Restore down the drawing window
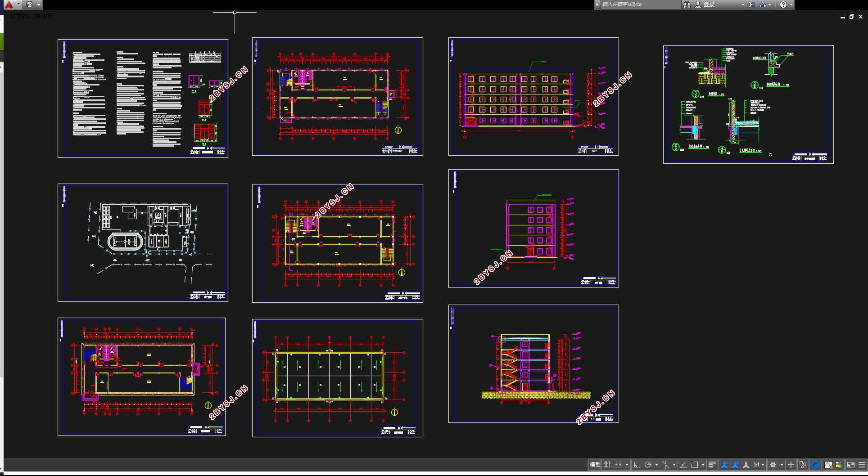 coord(851,17)
